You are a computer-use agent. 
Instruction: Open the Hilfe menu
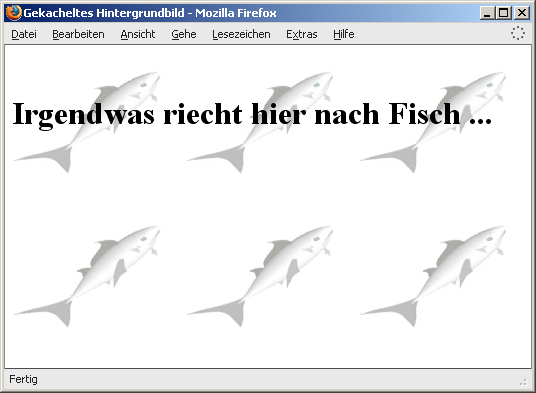344,34
